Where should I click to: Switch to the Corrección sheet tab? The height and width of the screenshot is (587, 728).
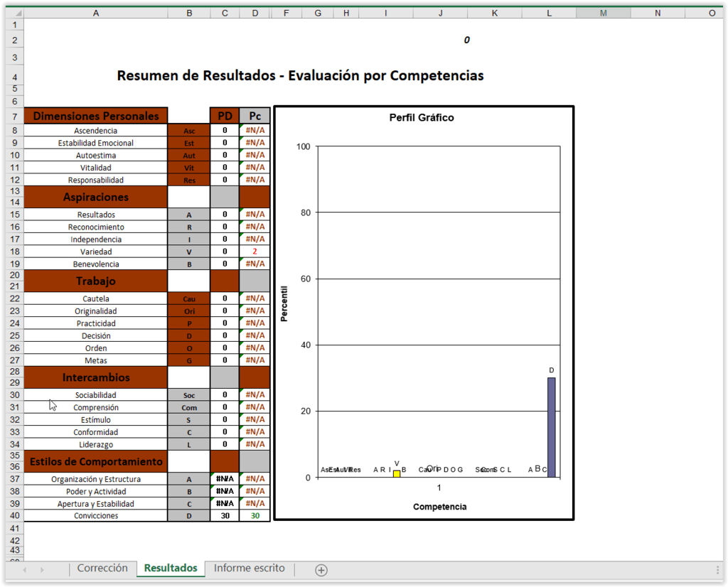pos(102,569)
